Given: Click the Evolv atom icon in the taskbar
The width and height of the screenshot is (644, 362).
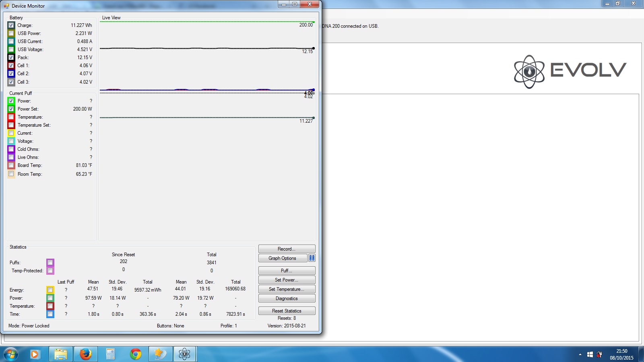Looking at the screenshot, I should click(184, 354).
